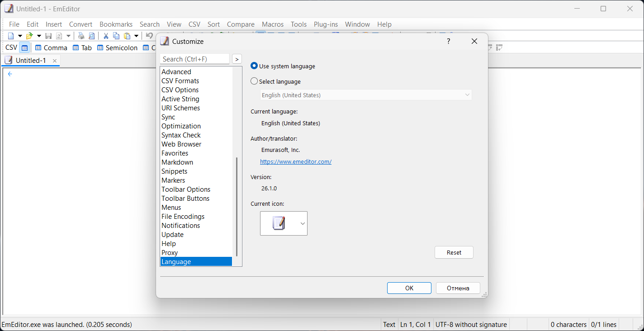Select CSV Formats in category list
The height and width of the screenshot is (331, 644).
tap(196, 81)
